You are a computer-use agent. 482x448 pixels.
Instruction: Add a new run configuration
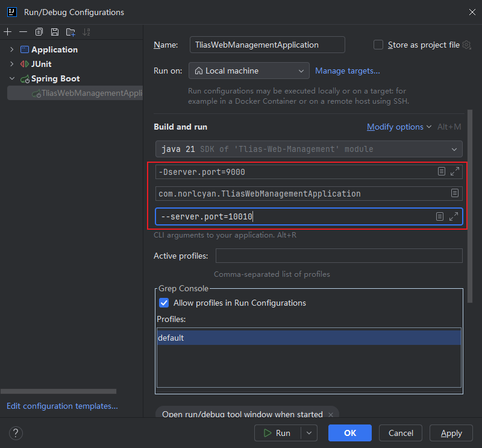coord(8,32)
